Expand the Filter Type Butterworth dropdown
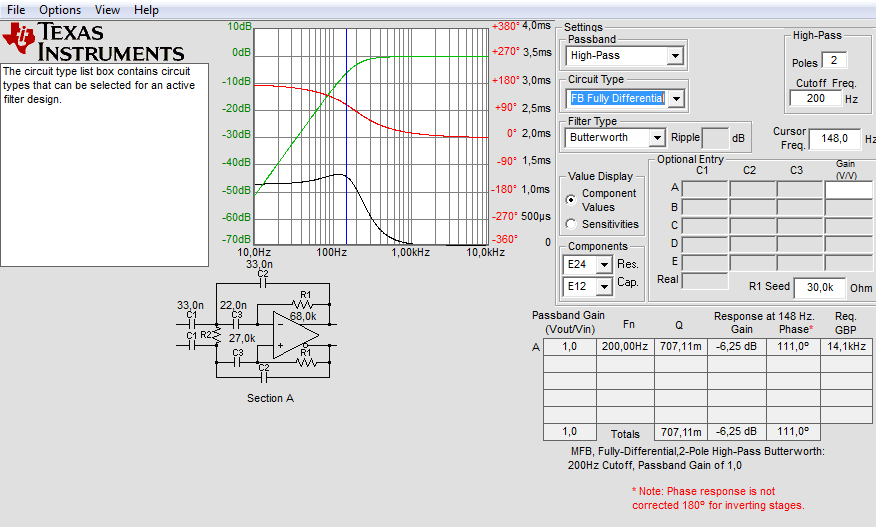 (658, 137)
